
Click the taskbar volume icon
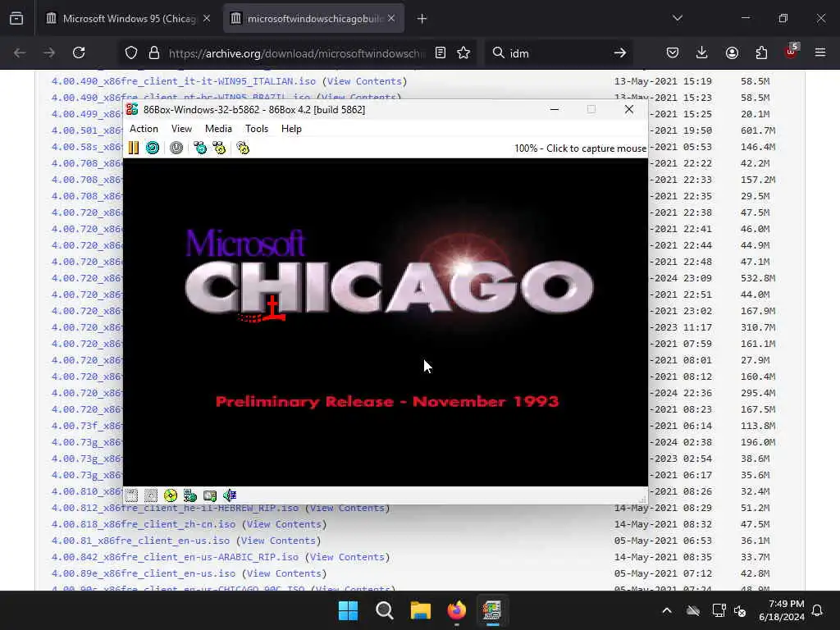(741, 610)
